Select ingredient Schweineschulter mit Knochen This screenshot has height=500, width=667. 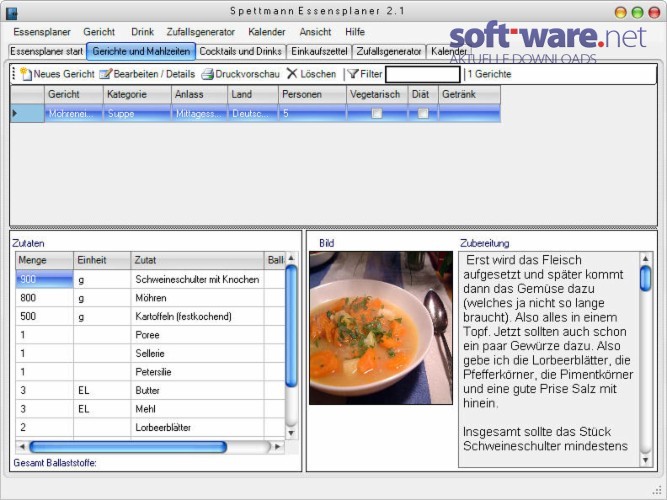point(197,280)
